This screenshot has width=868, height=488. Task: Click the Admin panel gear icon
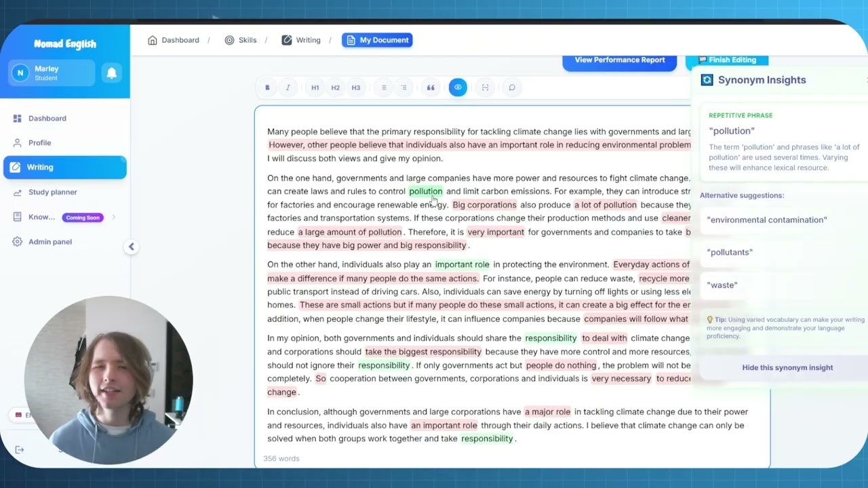[17, 242]
